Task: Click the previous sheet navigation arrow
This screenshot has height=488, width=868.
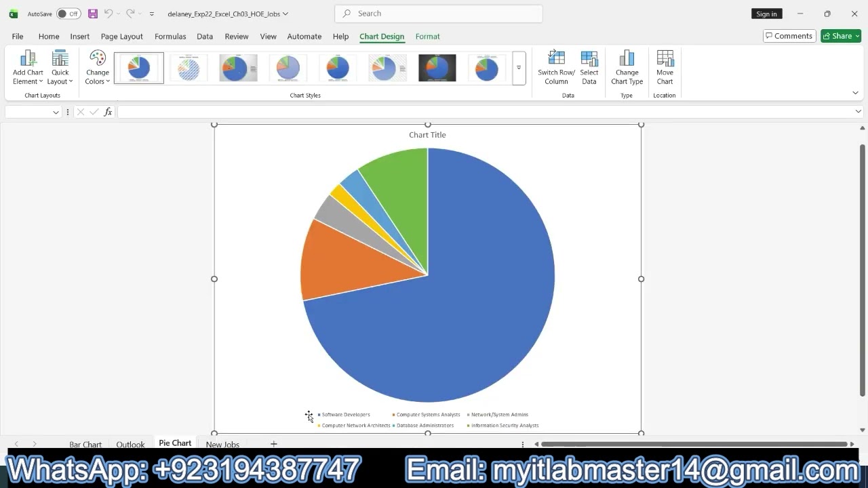Action: [x=16, y=444]
